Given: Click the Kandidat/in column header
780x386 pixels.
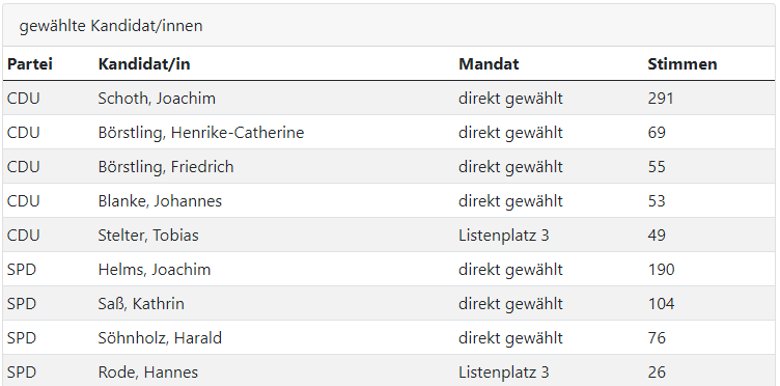Looking at the screenshot, I should [144, 64].
